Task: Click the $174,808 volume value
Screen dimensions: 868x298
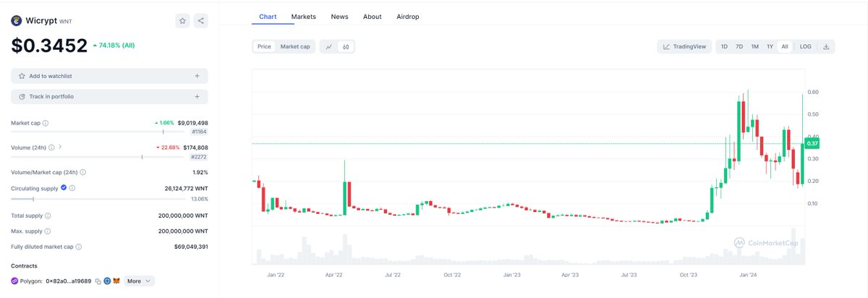Action: (x=195, y=147)
